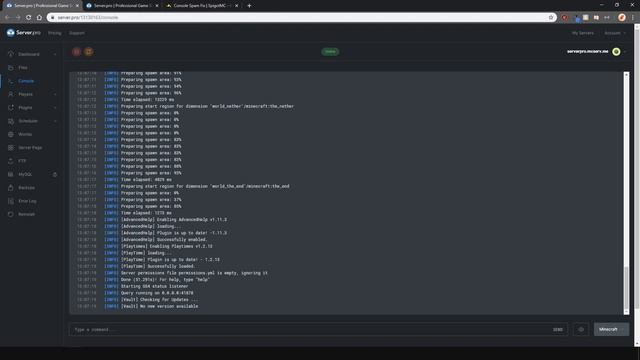Open the Worlds globe icon

click(11, 134)
